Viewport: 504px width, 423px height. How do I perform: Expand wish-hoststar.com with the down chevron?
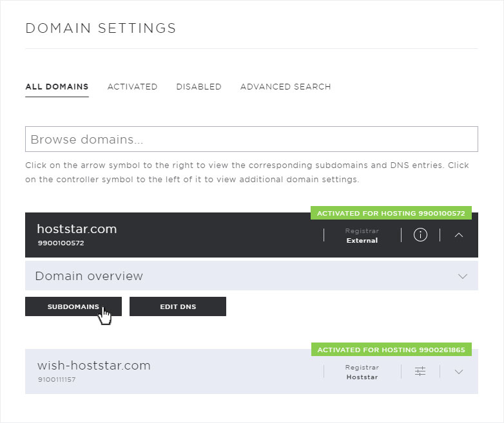coord(459,371)
